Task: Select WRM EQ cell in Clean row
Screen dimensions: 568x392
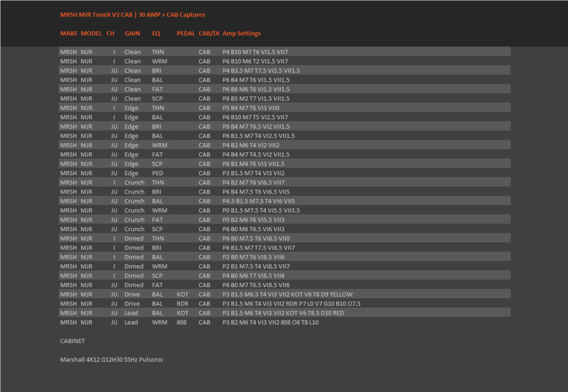Action: pos(160,62)
